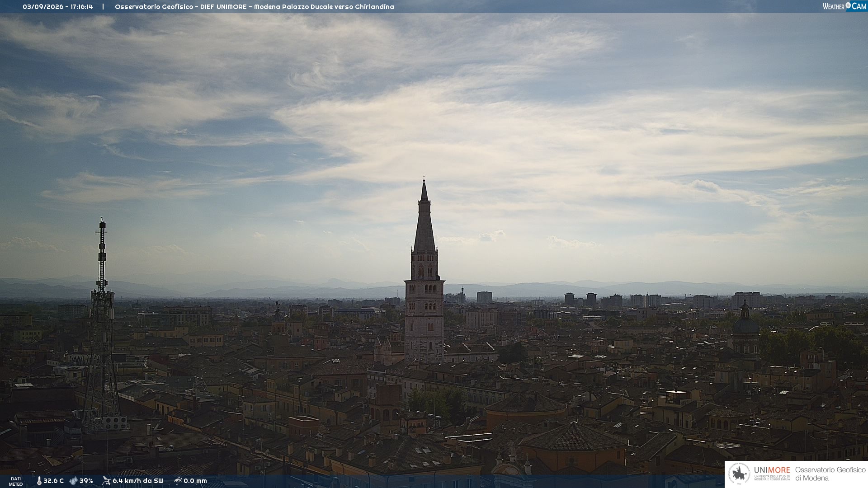
Task: Click the 32.6 C temperature reading
Action: [x=53, y=481]
